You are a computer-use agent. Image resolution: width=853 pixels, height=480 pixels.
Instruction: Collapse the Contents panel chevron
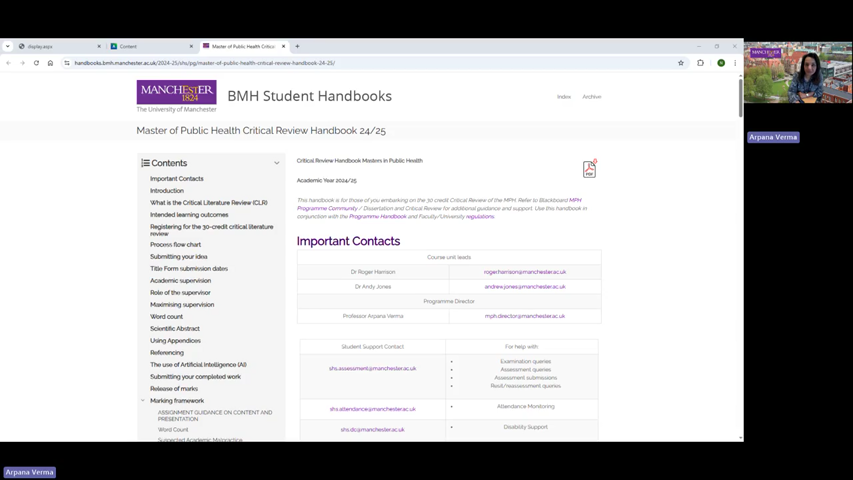pyautogui.click(x=277, y=163)
